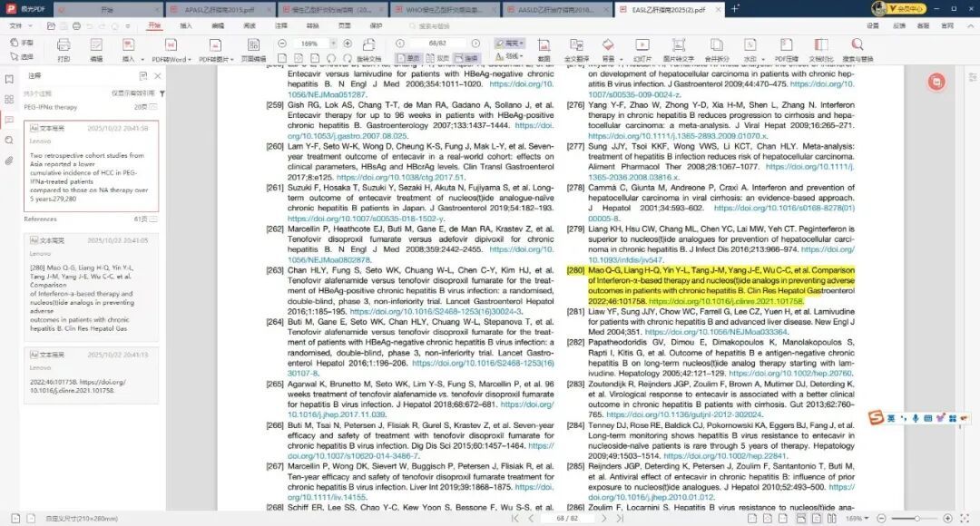Expand the Highlight (高亮) dropdown arrow

[526, 43]
